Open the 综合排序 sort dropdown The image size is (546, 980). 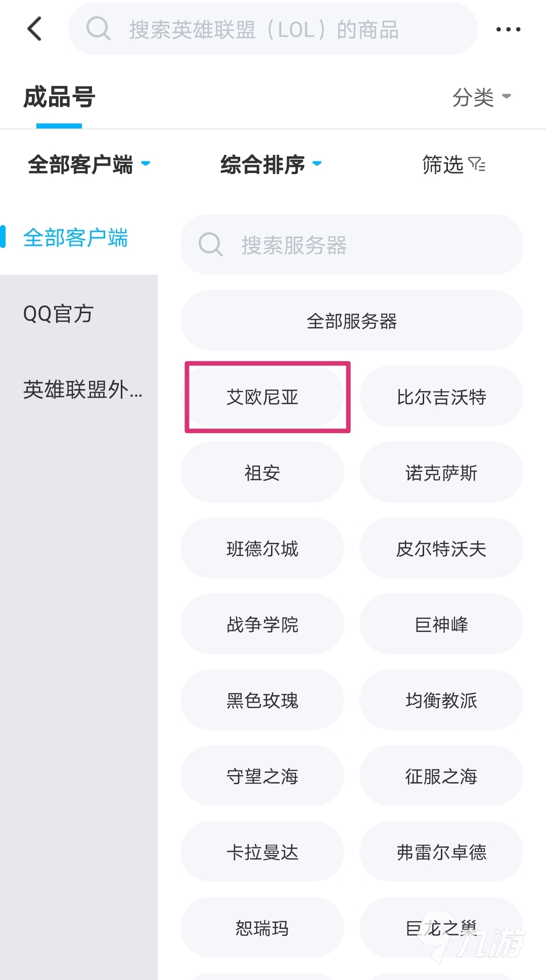pos(271,164)
